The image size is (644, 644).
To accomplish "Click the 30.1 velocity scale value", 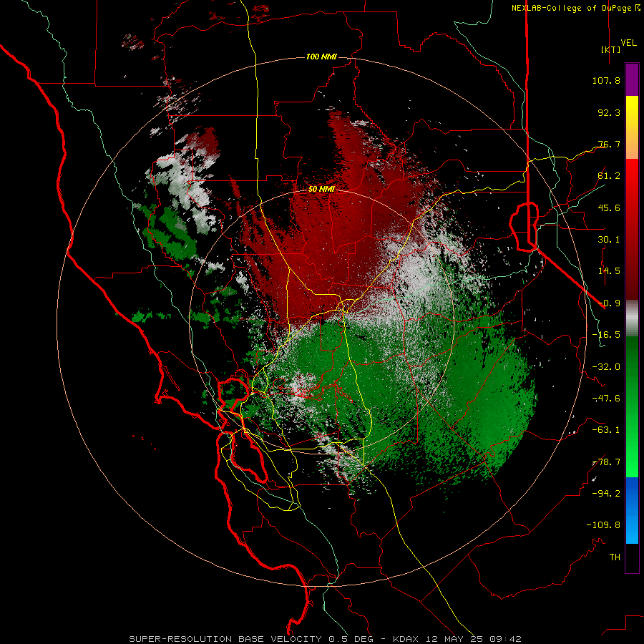I will pyautogui.click(x=609, y=240).
